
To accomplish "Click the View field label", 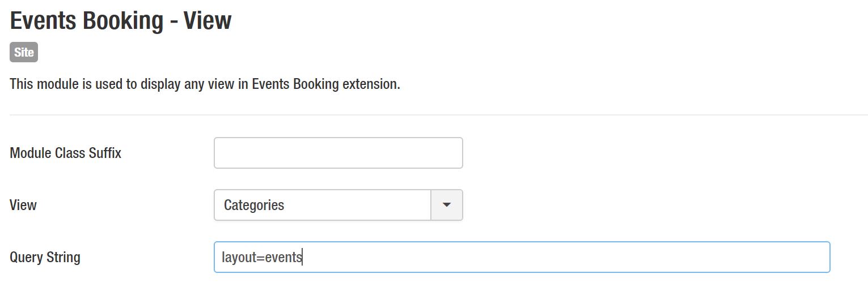I will tap(23, 205).
